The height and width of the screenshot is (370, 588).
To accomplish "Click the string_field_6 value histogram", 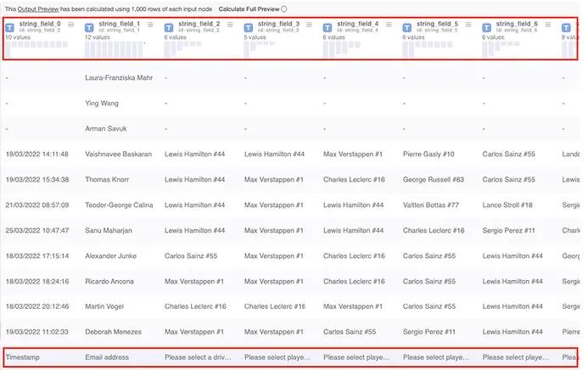I will [501, 49].
